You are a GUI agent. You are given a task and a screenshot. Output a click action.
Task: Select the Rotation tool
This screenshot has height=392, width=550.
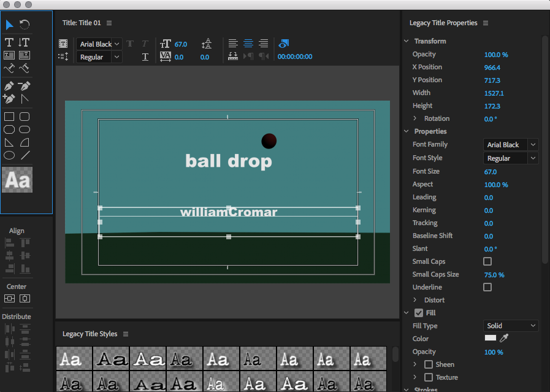(25, 25)
